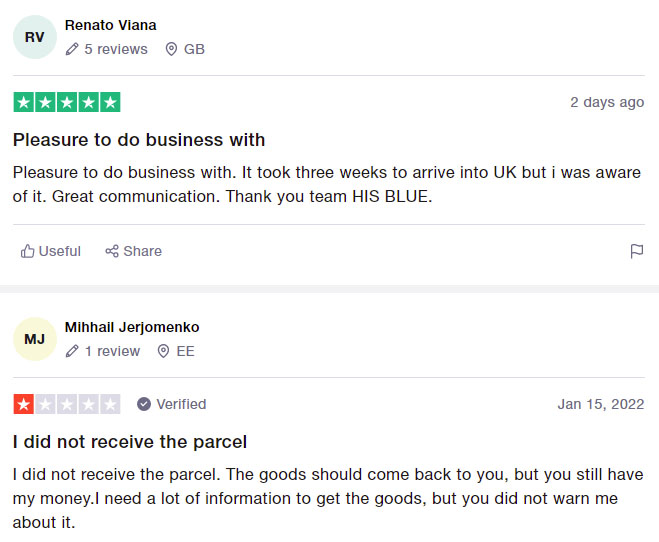Viewport: 659px width, 542px height.
Task: Share the Pleasure to do business review
Action: pyautogui.click(x=133, y=251)
